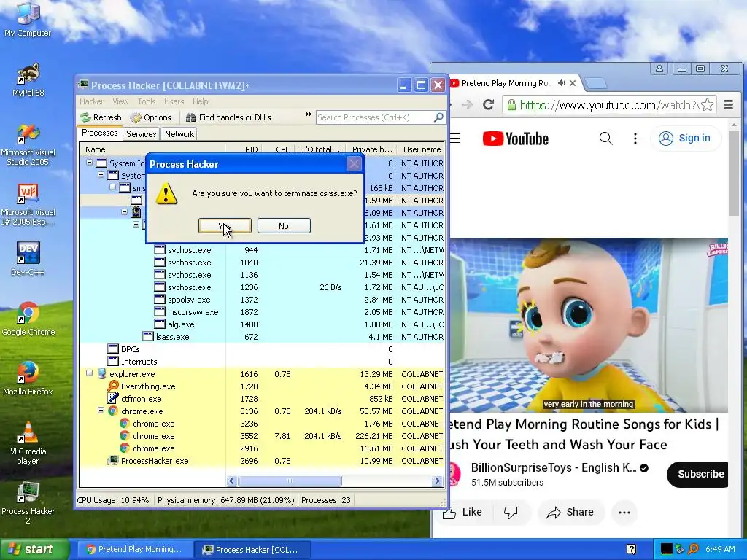Image resolution: width=747 pixels, height=560 pixels.
Task: Sort by the User name column header
Action: [422, 149]
